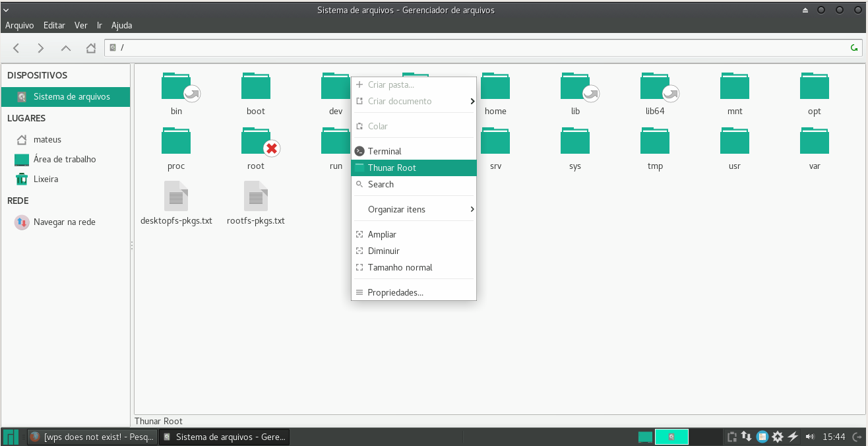Select the proc folder icon
Image resolution: width=868 pixels, height=446 pixels.
[x=176, y=141]
